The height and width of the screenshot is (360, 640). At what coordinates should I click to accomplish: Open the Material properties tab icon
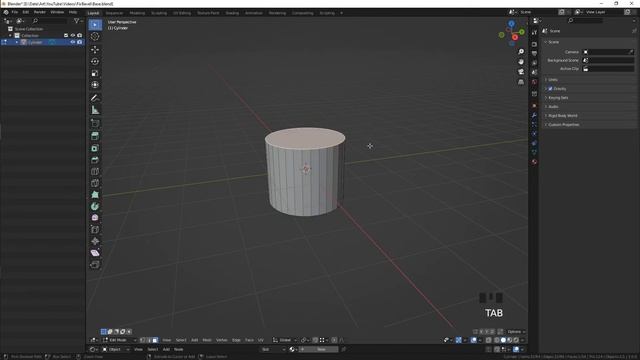click(x=534, y=162)
